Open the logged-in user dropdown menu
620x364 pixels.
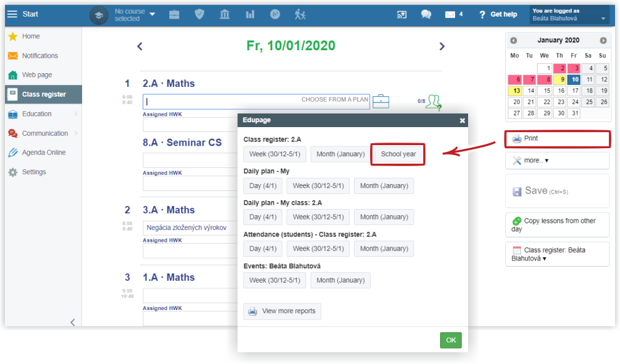(569, 15)
